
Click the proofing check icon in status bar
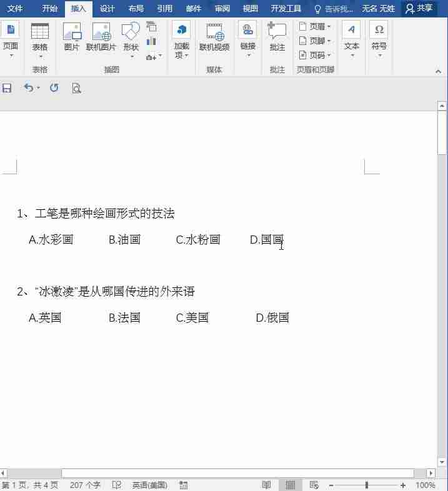coord(117,485)
